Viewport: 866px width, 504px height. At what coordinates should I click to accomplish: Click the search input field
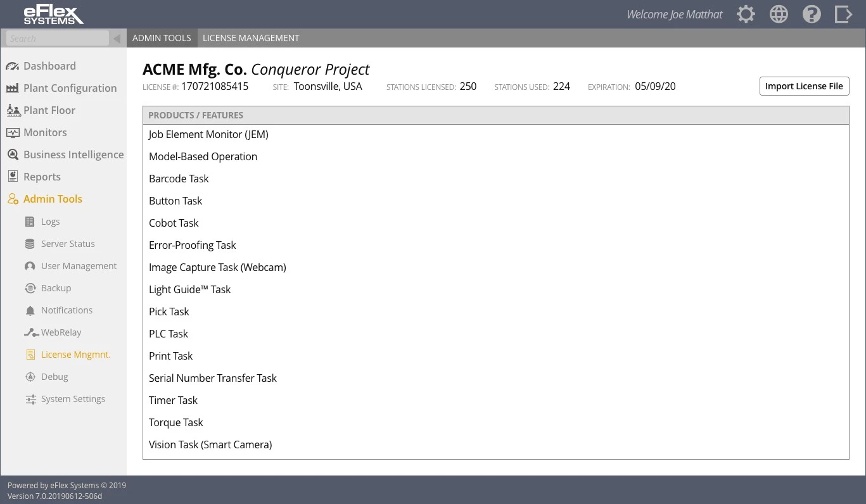coord(57,38)
